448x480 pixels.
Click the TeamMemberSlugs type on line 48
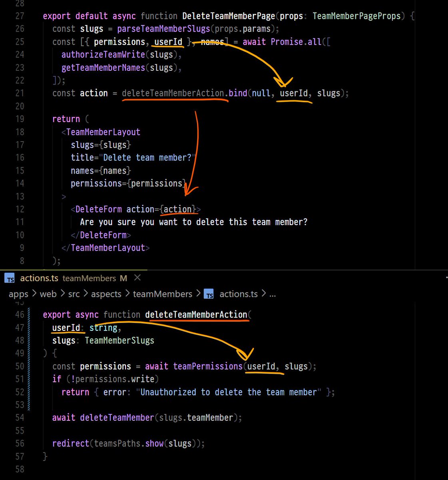coord(119,340)
